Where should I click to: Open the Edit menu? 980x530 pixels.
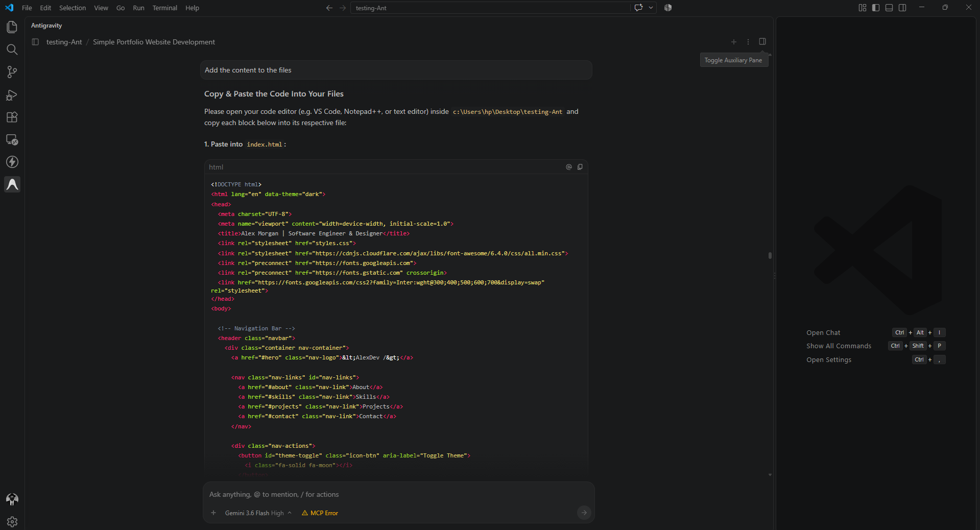click(x=45, y=8)
